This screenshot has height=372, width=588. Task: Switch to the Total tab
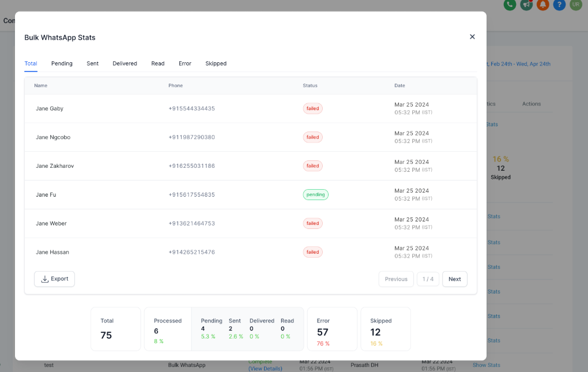pos(31,63)
